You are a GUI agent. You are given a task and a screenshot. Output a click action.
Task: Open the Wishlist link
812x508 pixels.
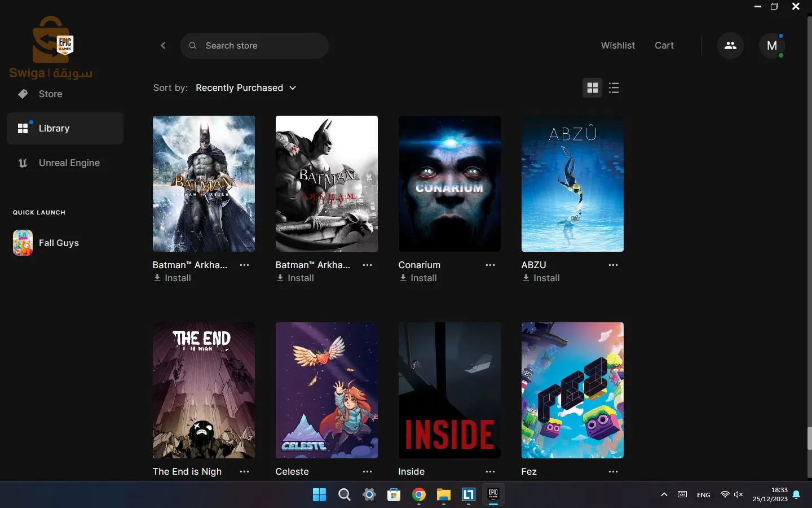coord(617,46)
